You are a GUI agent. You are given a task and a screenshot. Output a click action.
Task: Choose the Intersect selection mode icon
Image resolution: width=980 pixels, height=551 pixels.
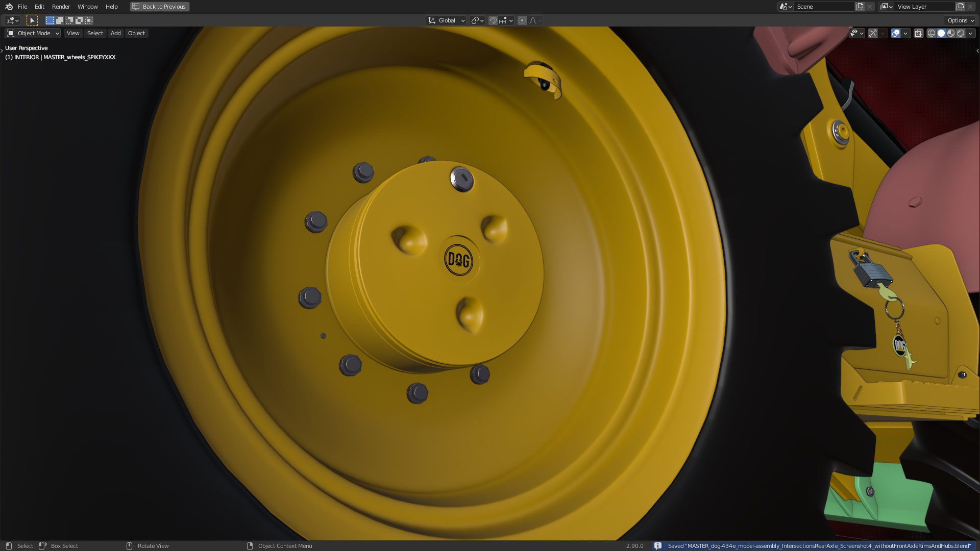[89, 20]
